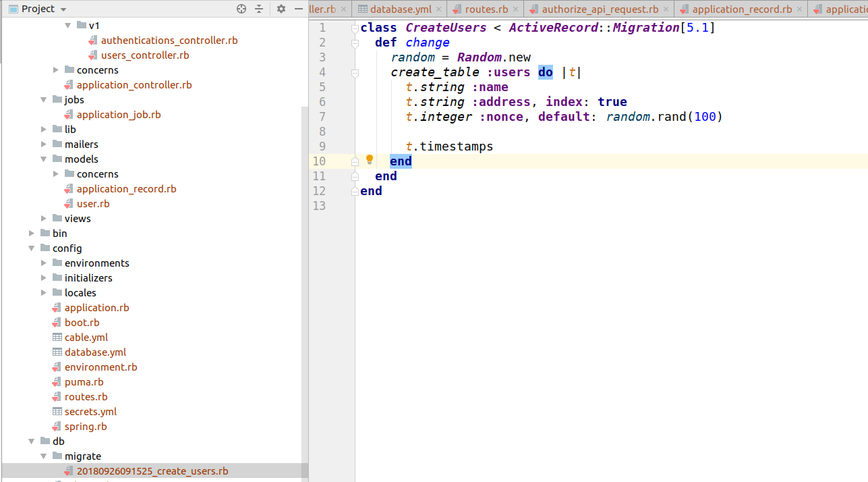Hide the Project panel with the minus icon
Image resolution: width=868 pixels, height=482 pixels.
click(x=299, y=9)
